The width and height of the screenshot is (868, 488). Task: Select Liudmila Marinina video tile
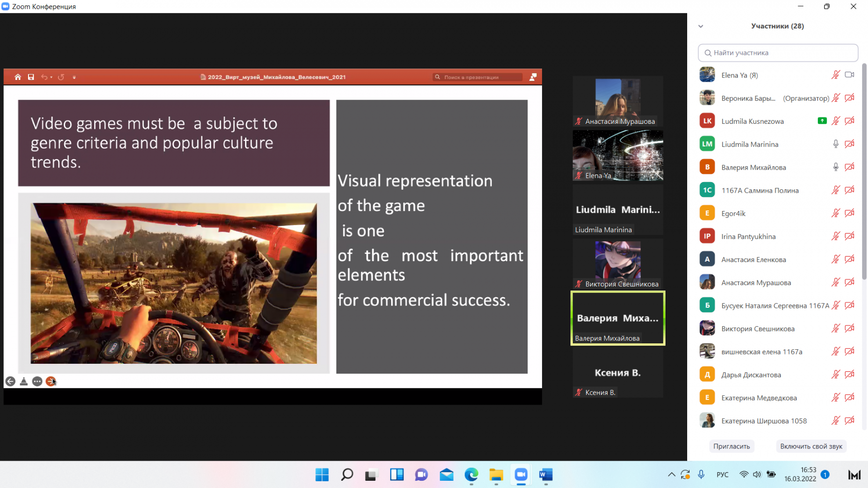click(618, 210)
